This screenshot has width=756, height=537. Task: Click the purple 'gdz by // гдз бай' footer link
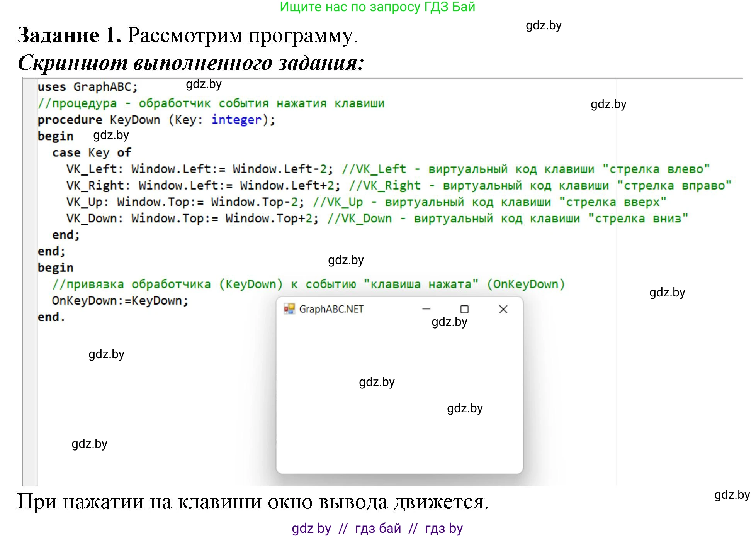(377, 528)
